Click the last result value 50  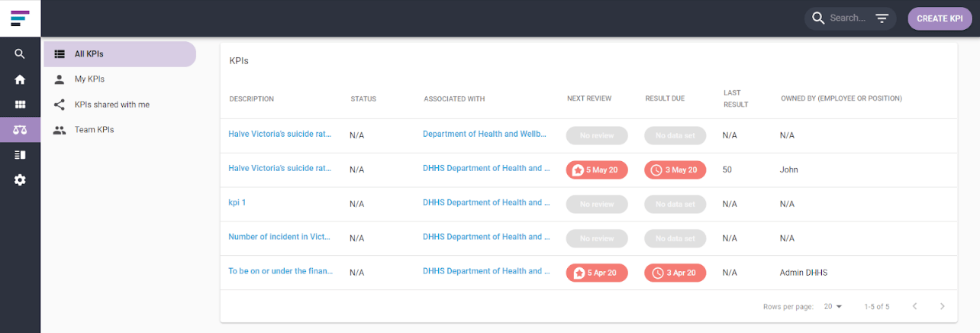point(727,170)
